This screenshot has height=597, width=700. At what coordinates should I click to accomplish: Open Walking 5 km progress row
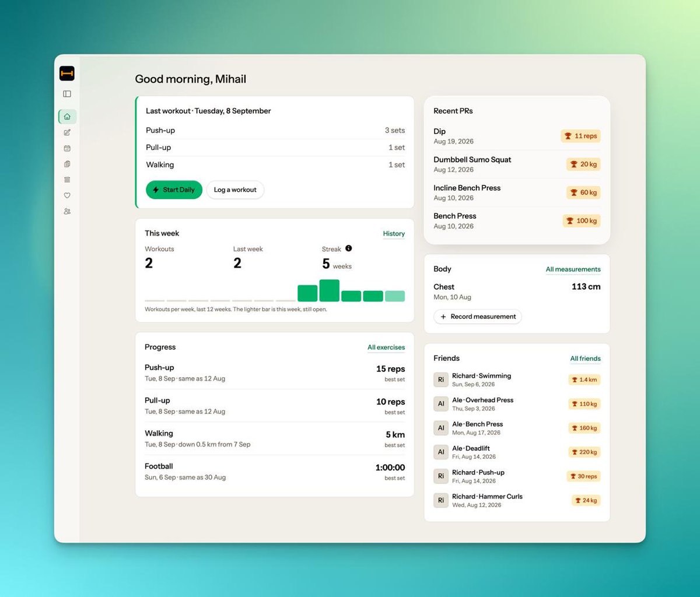[x=275, y=439]
